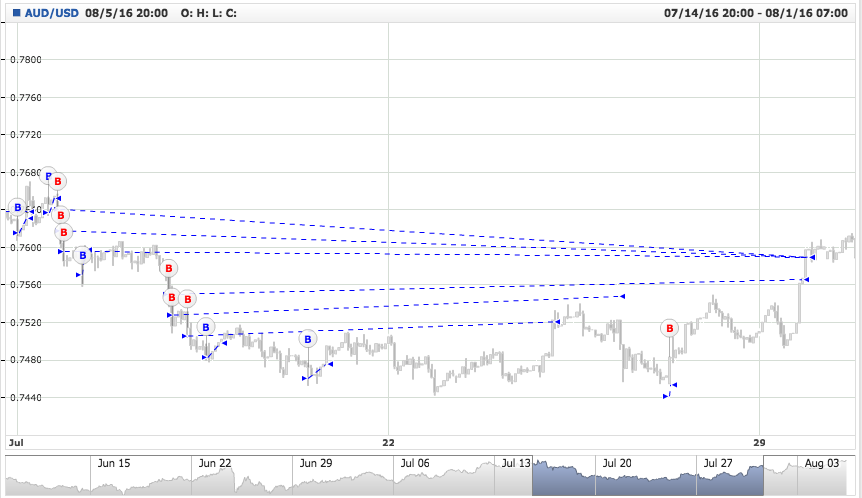Click the 07/14/16 20:00 - 08/1/16 07:00 range text
Screen dimensions: 862x498
tap(756, 13)
